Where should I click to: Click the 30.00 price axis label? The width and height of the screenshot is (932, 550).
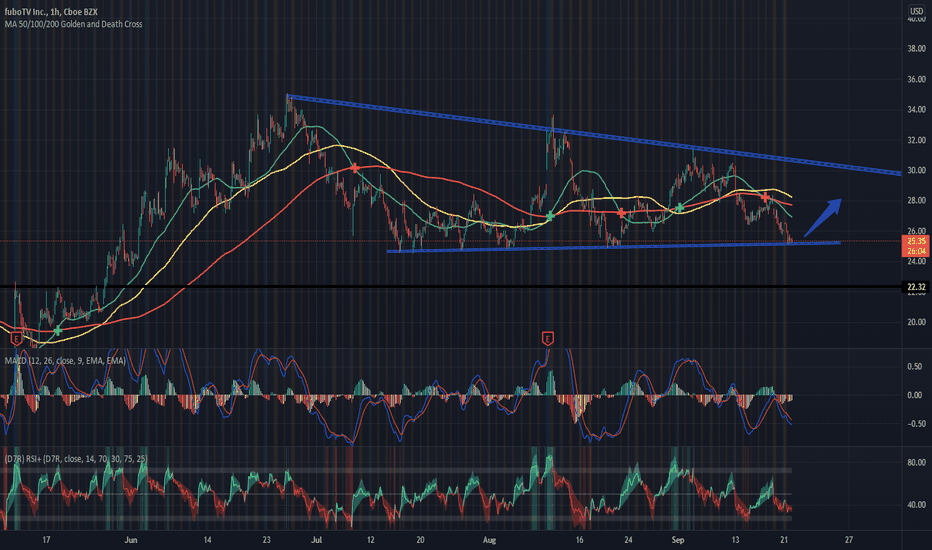coord(916,170)
